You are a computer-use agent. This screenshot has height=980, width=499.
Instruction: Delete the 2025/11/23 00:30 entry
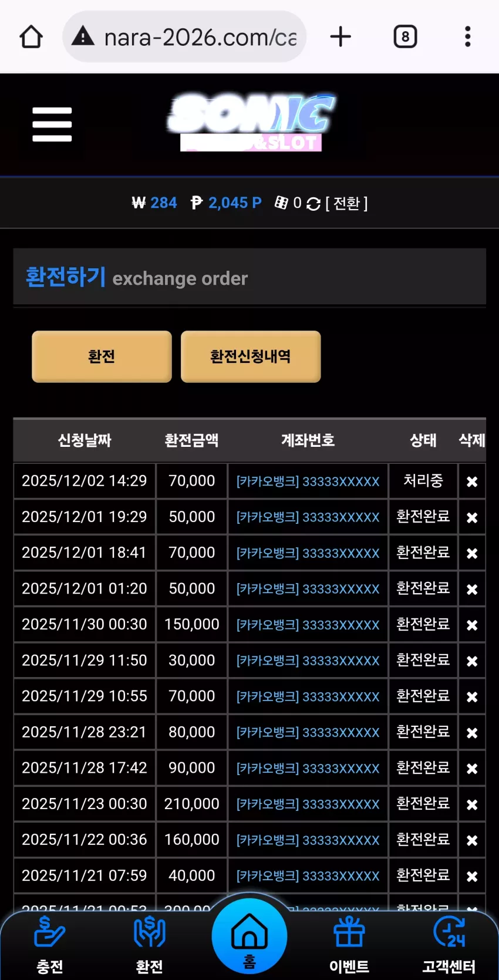(x=472, y=804)
